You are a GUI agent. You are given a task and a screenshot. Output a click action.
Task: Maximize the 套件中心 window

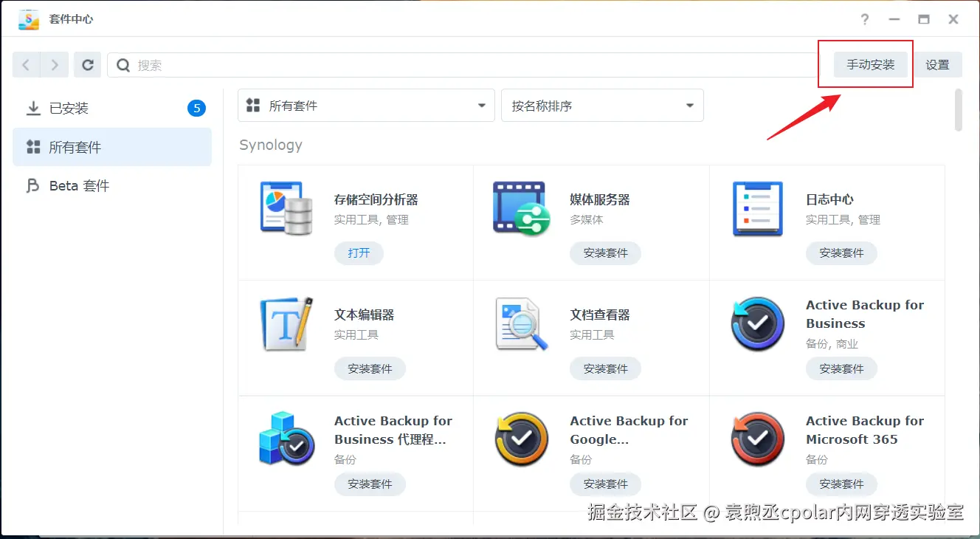924,19
